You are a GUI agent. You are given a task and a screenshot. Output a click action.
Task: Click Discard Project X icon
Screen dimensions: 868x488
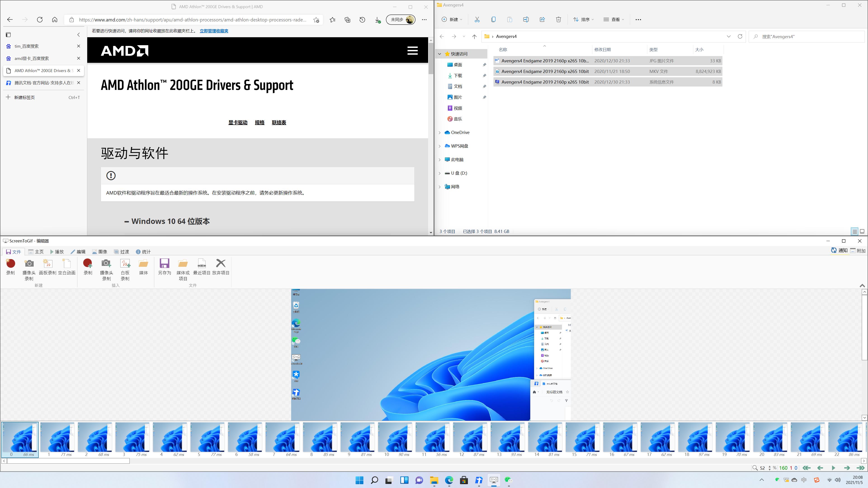221,263
